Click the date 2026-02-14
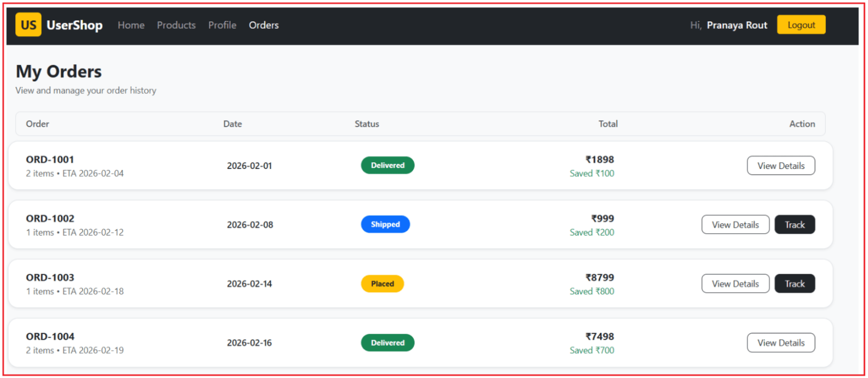Viewport: 868px width, 378px height. pos(249,284)
